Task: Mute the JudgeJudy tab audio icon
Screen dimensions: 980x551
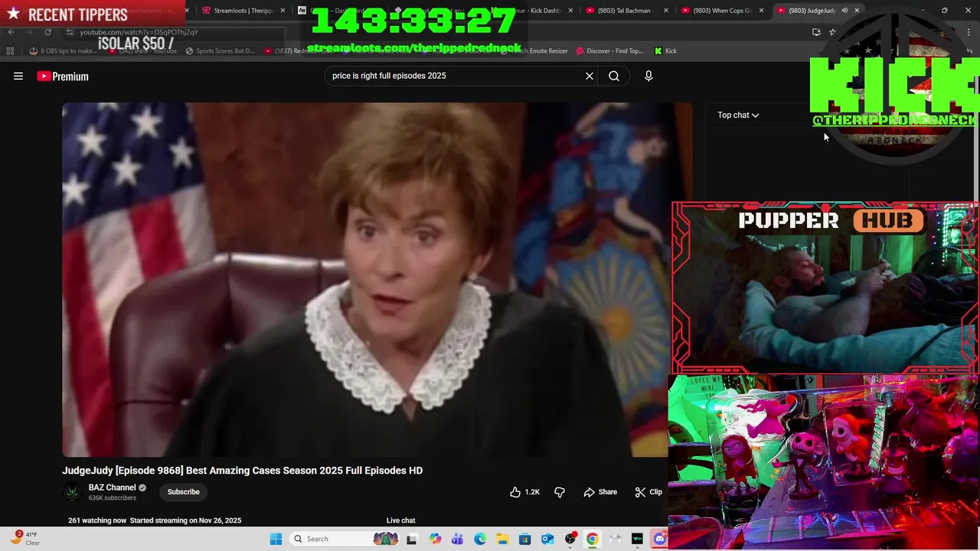Action: click(x=844, y=11)
